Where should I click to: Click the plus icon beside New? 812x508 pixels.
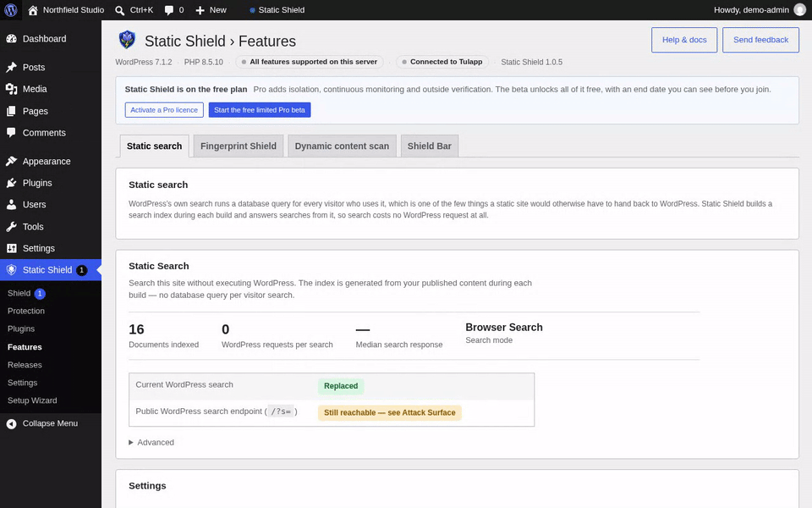click(200, 10)
